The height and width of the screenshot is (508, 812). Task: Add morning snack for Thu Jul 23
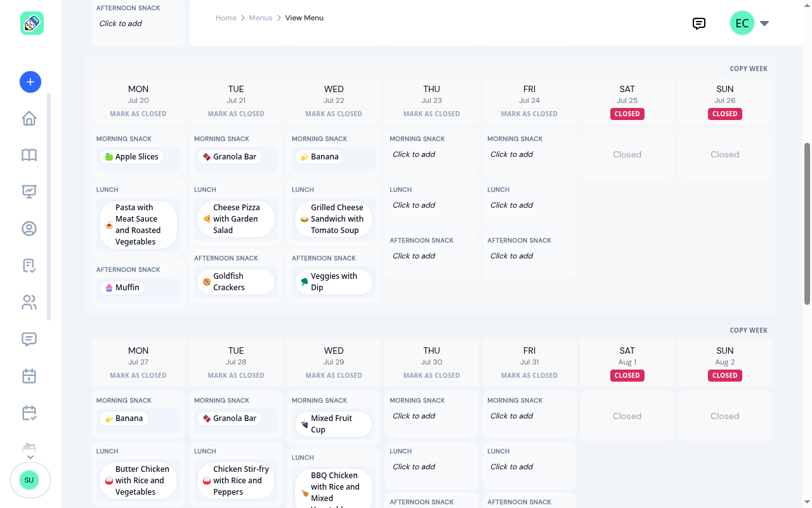(x=414, y=154)
